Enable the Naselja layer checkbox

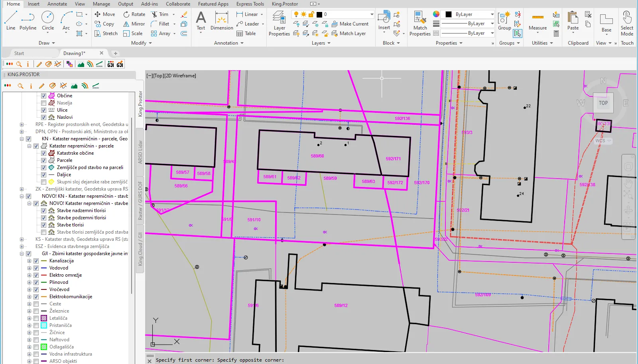click(x=44, y=103)
